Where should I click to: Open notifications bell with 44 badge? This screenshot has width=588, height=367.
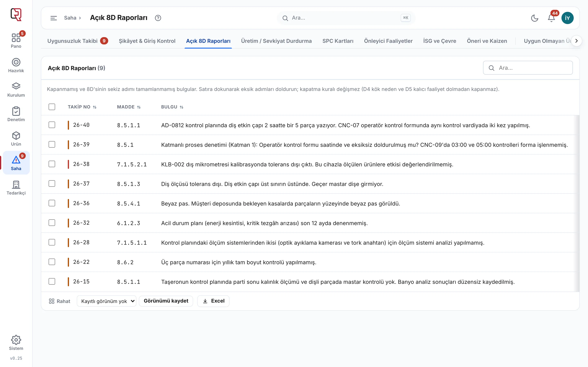click(x=551, y=18)
